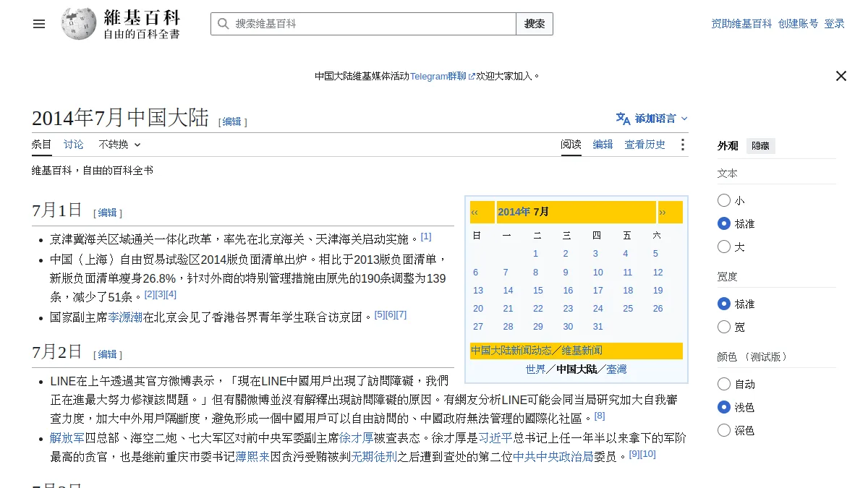Viewport: 868px width, 488px height.
Task: Go to previous month in calendar
Action: click(475, 212)
